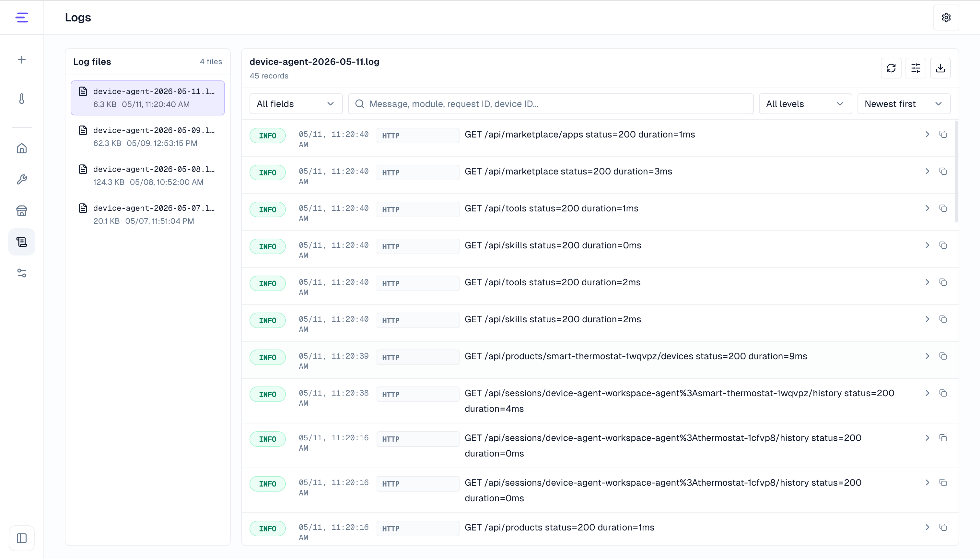This screenshot has height=559, width=980.
Task: Open the hamburger menu icon
Action: tap(21, 17)
